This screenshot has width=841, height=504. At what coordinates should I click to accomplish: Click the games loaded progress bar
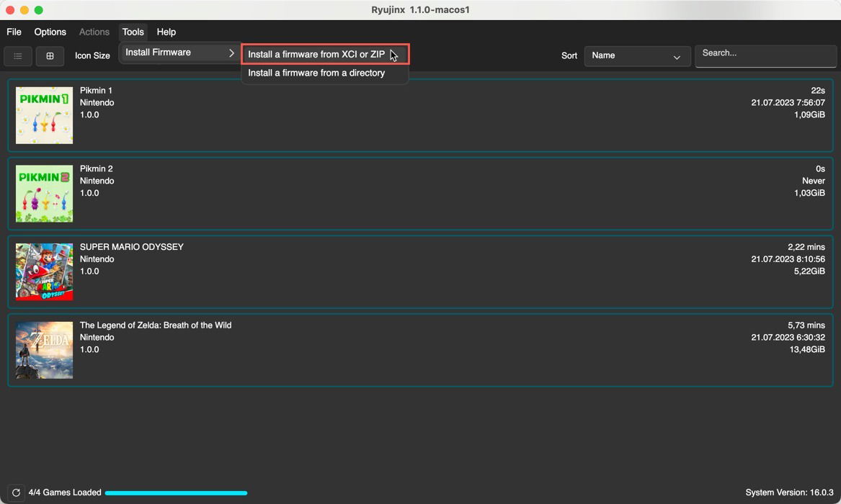pos(176,492)
